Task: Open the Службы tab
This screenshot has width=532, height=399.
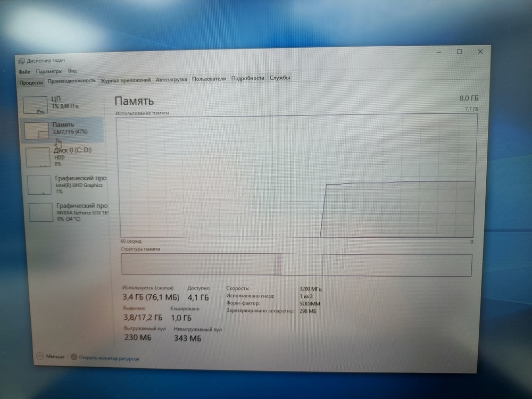Action: (x=280, y=78)
